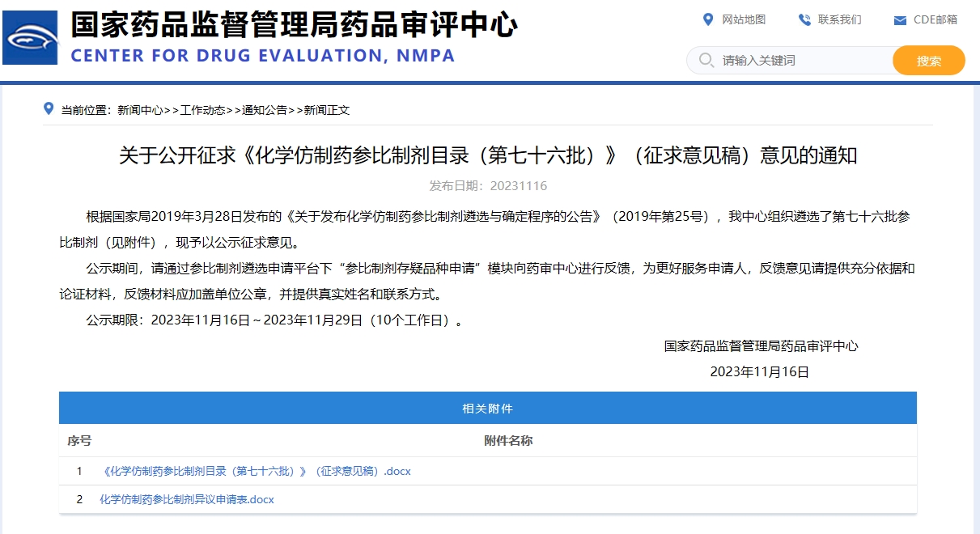Click the phone icon beside 联系我们
This screenshot has width=980, height=534.
(x=804, y=19)
